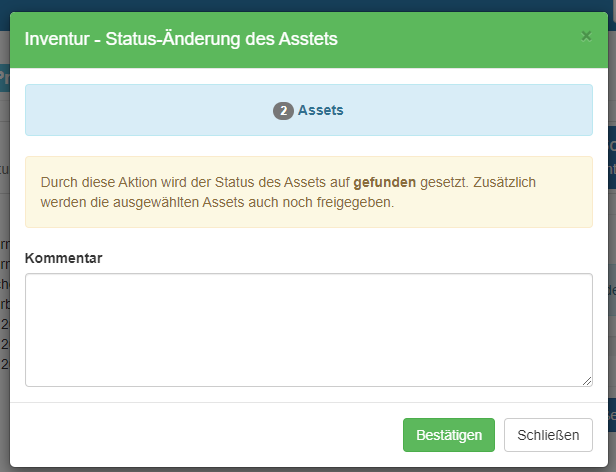
Task: Select the blue Assets label
Action: (x=320, y=111)
